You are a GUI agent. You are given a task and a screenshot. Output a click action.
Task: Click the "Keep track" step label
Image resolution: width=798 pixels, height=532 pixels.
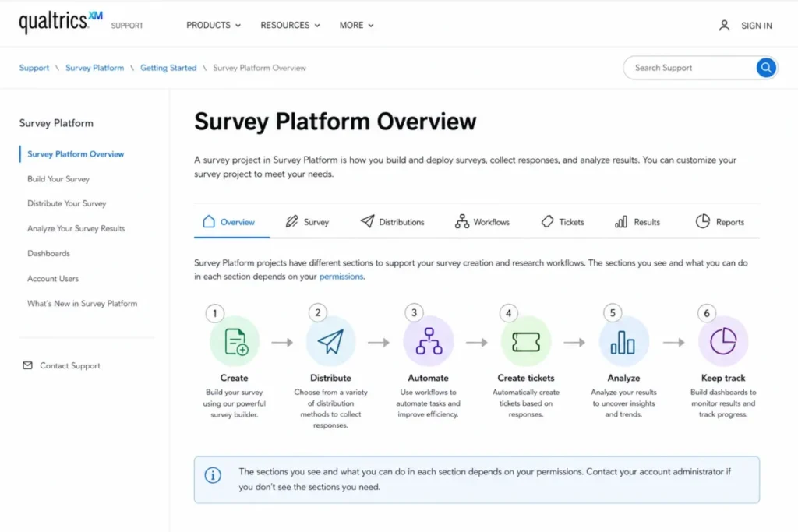(x=723, y=378)
